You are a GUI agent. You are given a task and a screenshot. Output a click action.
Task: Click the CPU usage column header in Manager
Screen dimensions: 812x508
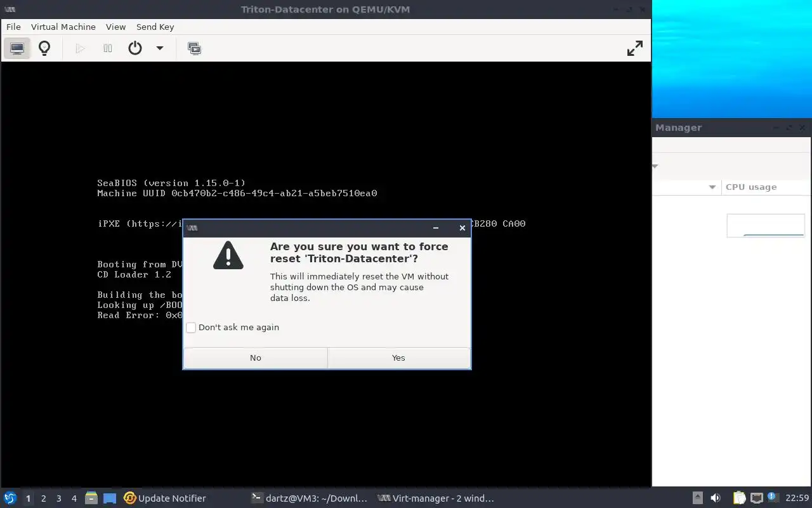coord(766,187)
